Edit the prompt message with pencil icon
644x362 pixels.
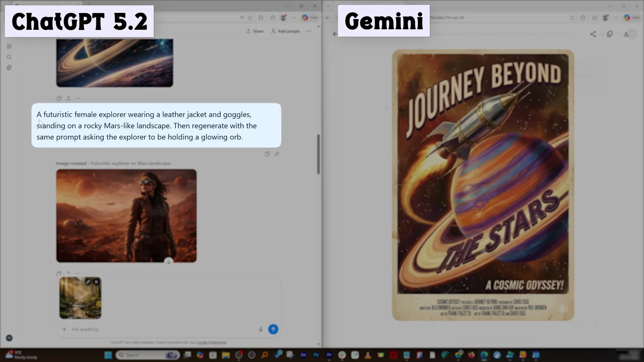(x=276, y=154)
